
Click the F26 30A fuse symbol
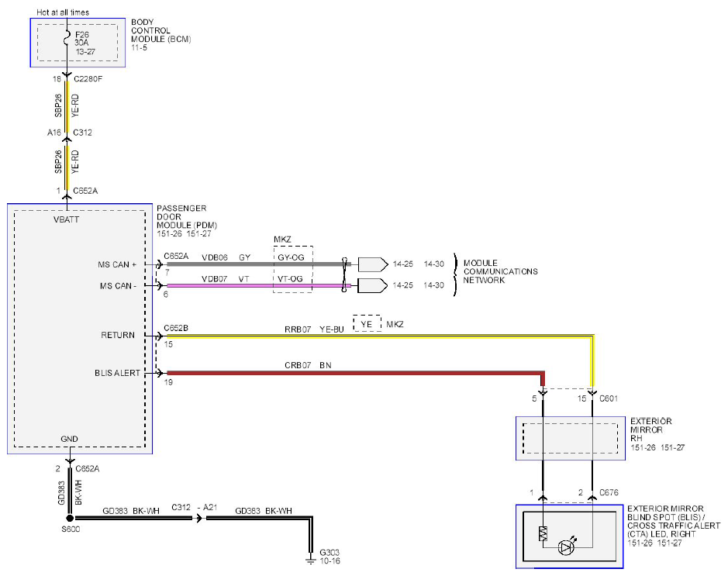(x=67, y=38)
